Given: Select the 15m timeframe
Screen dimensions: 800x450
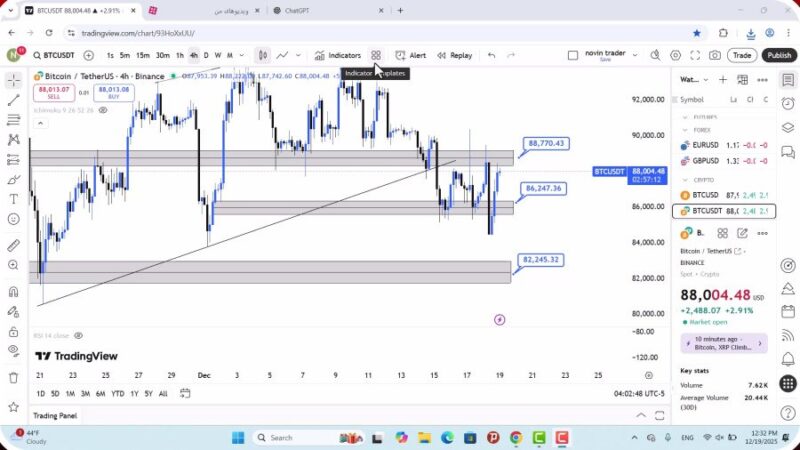Looking at the screenshot, I should coord(143,56).
